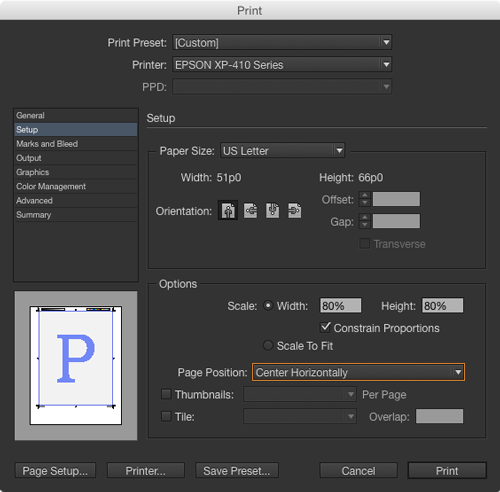Increase Offset with stepper up arrow
The height and width of the screenshot is (492, 500).
[x=365, y=195]
